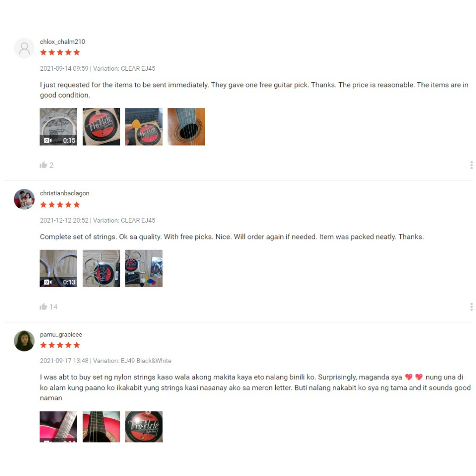Open the three-dot menu on christianbaclagon's review
The width and height of the screenshot is (476, 476).
471,307
